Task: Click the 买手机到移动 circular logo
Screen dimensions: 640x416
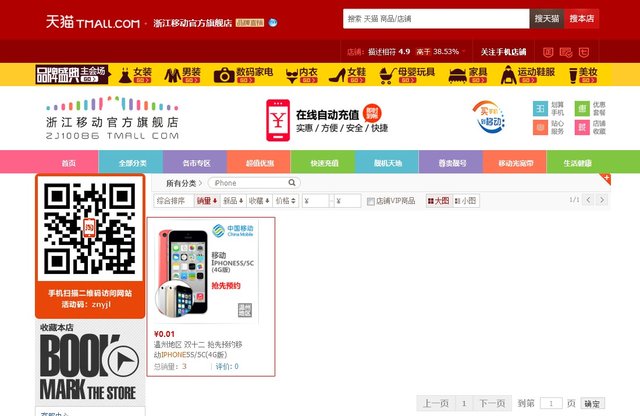Action: 489,117
